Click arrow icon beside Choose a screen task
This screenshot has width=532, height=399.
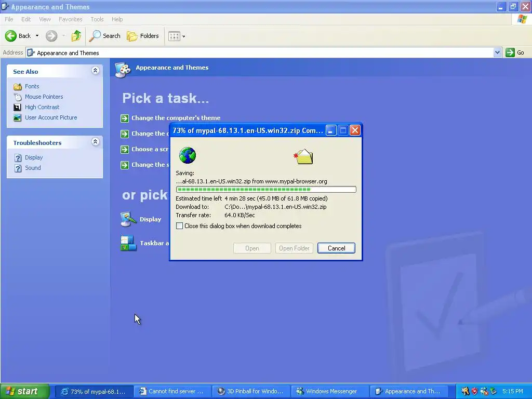(125, 149)
